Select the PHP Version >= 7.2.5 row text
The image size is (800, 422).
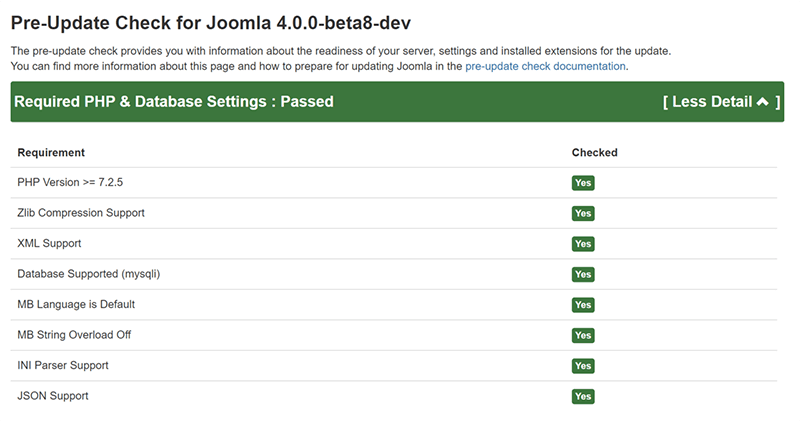(70, 183)
